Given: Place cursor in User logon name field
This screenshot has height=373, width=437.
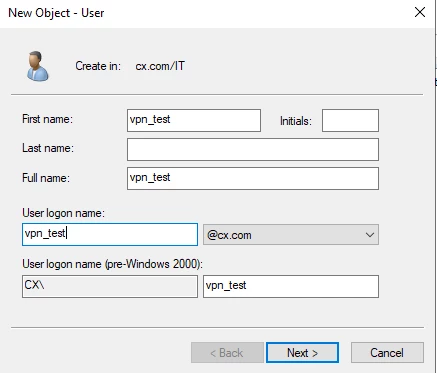Looking at the screenshot, I should coord(110,234).
